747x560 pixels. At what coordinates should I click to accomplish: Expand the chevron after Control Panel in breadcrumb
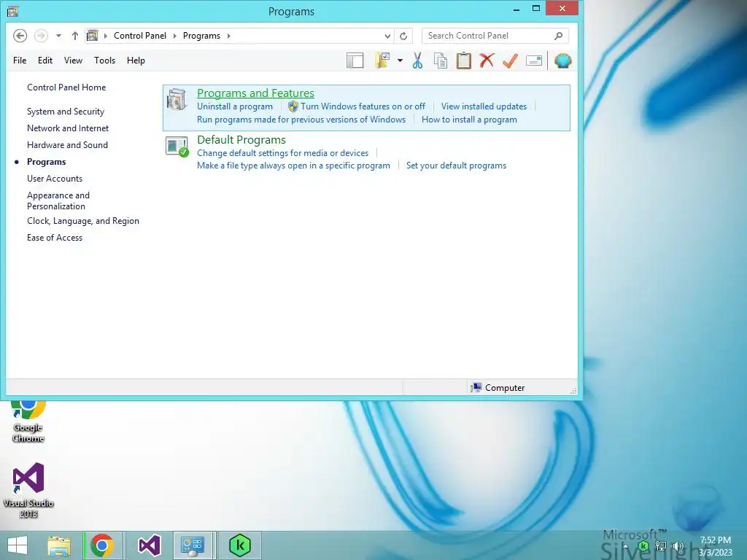click(x=175, y=36)
